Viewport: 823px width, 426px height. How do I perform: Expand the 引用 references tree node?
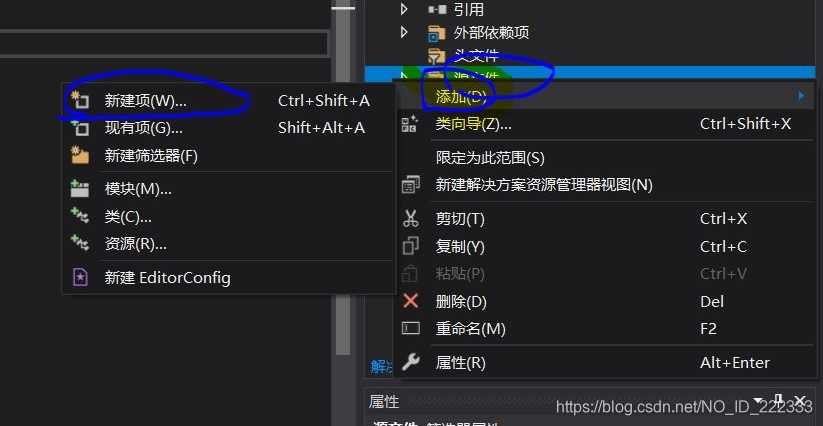404,9
